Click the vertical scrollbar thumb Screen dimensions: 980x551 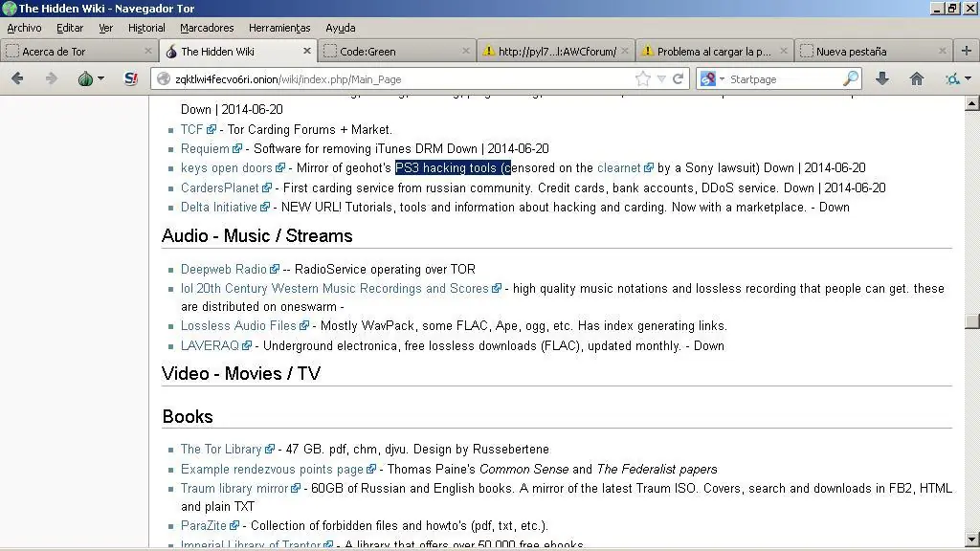tap(972, 321)
